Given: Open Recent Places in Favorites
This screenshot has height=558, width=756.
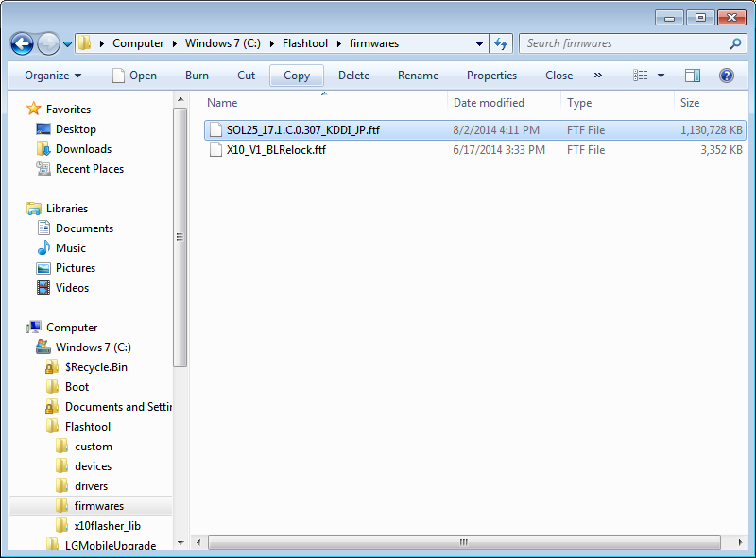Looking at the screenshot, I should pos(89,169).
